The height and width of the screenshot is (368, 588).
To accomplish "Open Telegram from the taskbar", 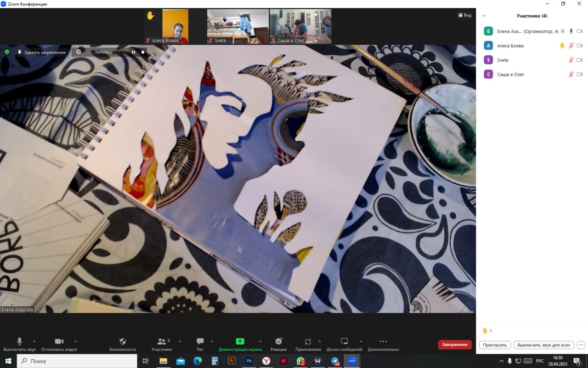I will [335, 361].
